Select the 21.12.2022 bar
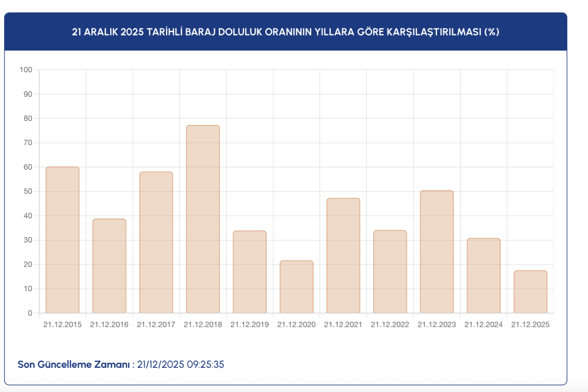 [390, 271]
